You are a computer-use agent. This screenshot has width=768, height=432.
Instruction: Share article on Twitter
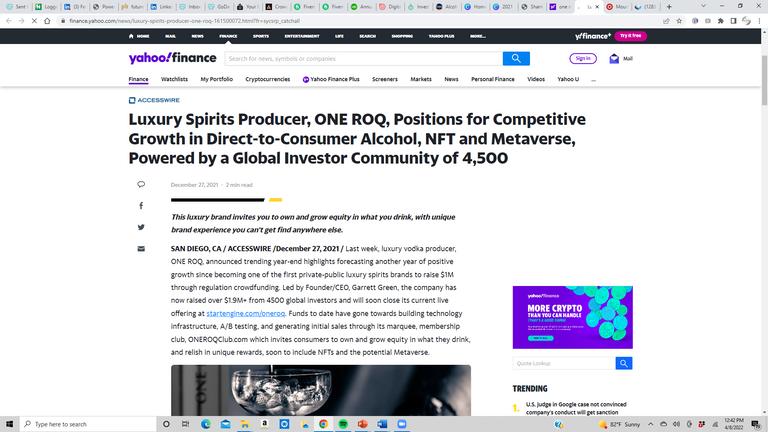(141, 227)
